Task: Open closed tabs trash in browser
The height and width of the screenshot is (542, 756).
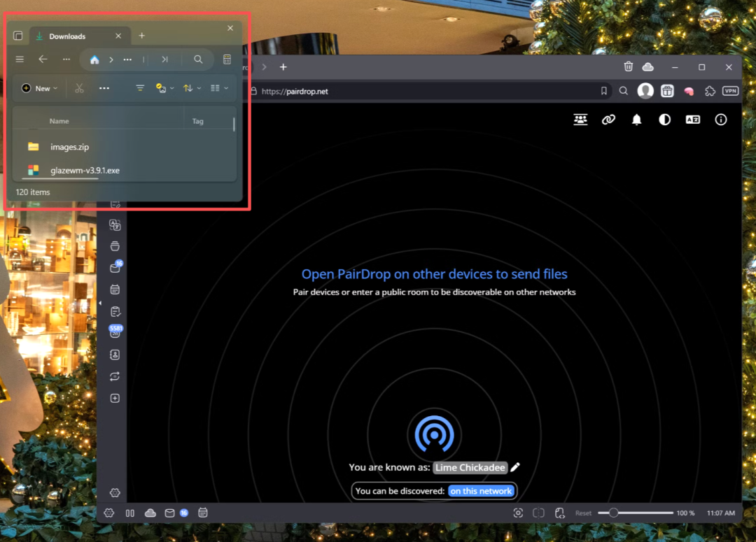Action: [628, 66]
